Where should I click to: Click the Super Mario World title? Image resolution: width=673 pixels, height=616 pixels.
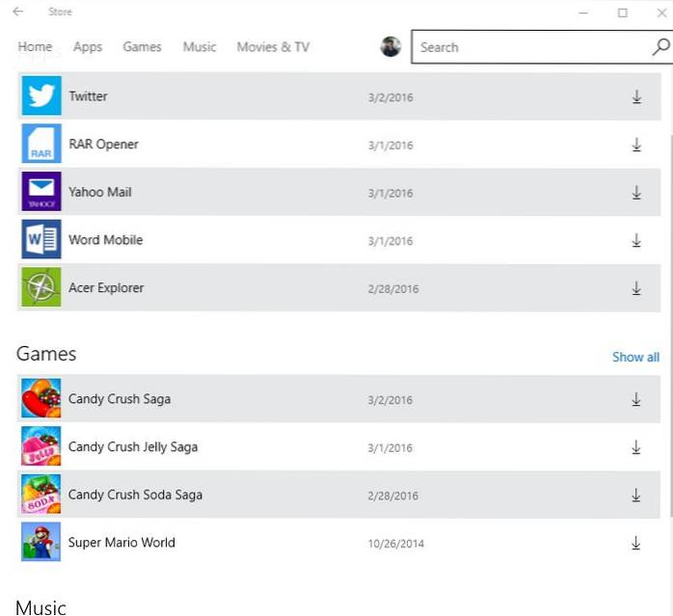click(x=121, y=543)
